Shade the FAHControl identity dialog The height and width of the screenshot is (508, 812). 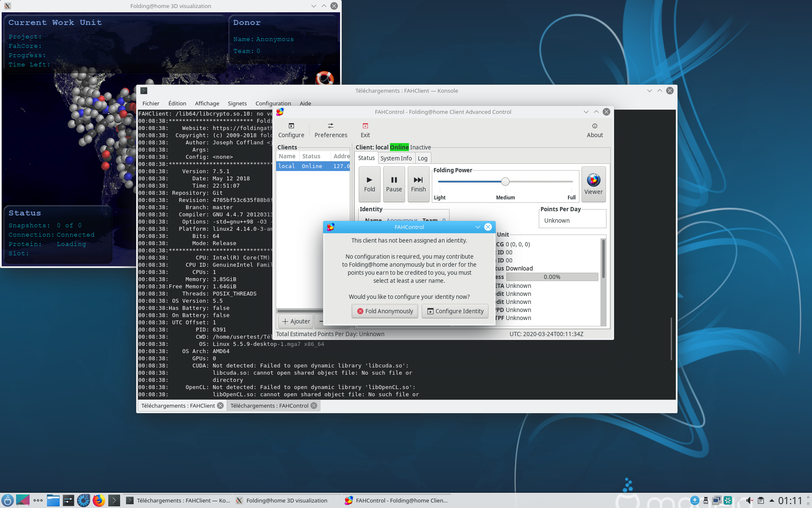[x=478, y=227]
